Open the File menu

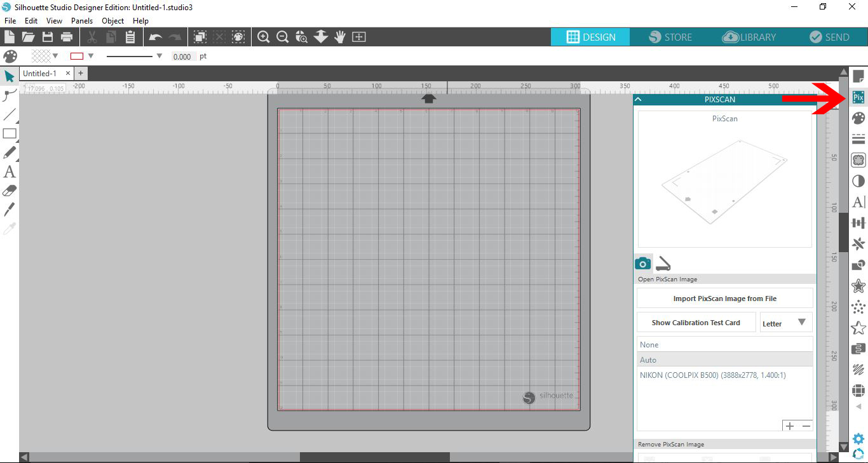(x=10, y=21)
